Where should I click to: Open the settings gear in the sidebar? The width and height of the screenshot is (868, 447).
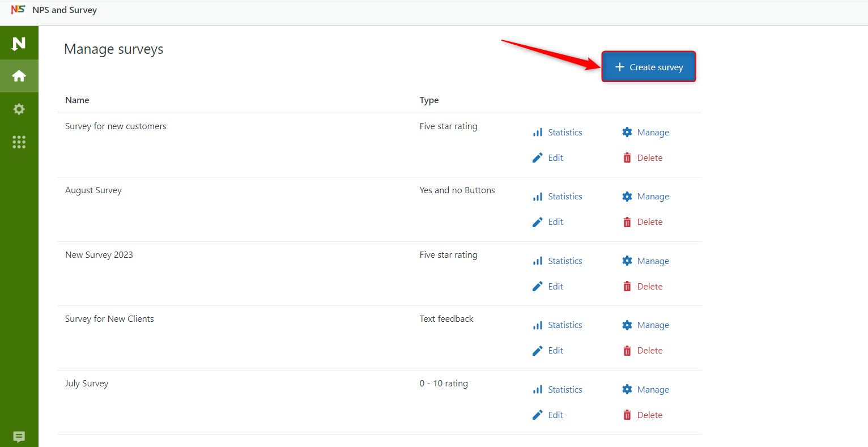[19, 109]
